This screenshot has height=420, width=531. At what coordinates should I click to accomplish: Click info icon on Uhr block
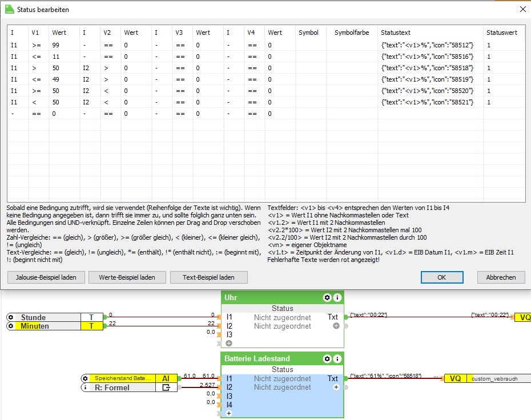coord(337,298)
